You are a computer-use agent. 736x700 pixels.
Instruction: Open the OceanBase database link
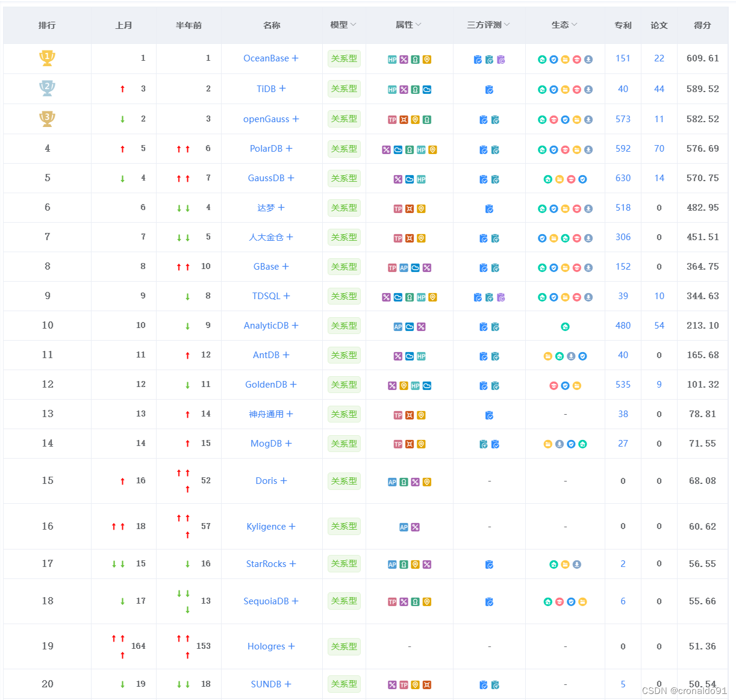(266, 58)
